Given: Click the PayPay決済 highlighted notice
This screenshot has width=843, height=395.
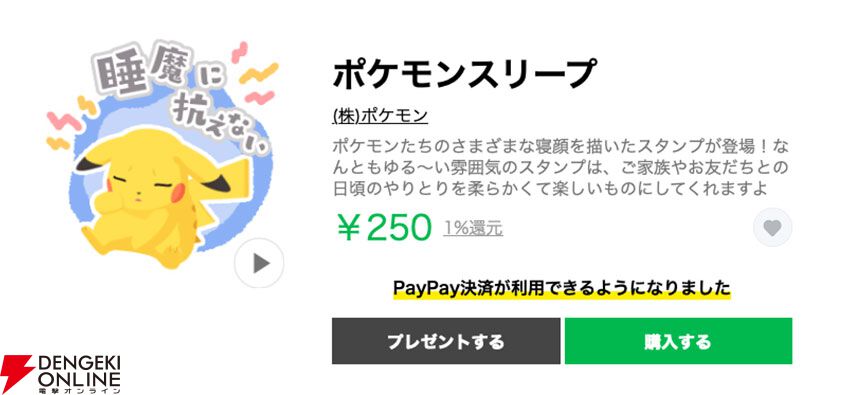Looking at the screenshot, I should [x=562, y=288].
